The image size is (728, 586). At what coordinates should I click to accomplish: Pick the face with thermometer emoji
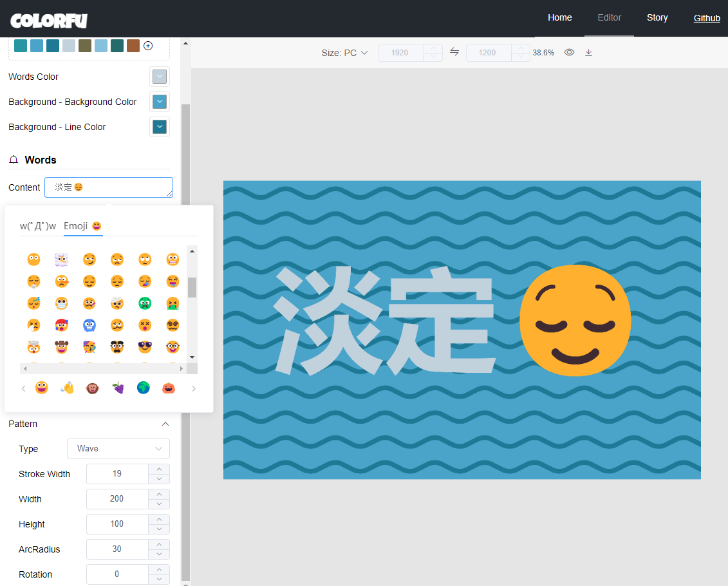point(89,303)
